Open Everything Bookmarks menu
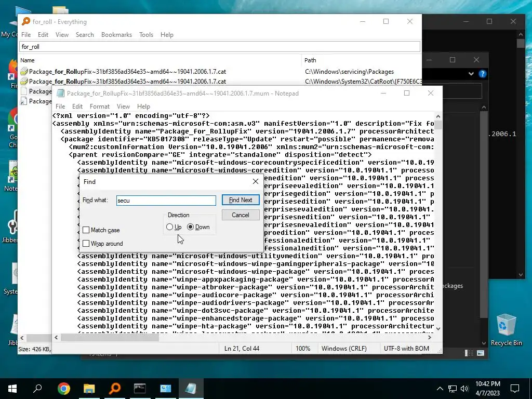The height and width of the screenshot is (399, 532). 116,35
